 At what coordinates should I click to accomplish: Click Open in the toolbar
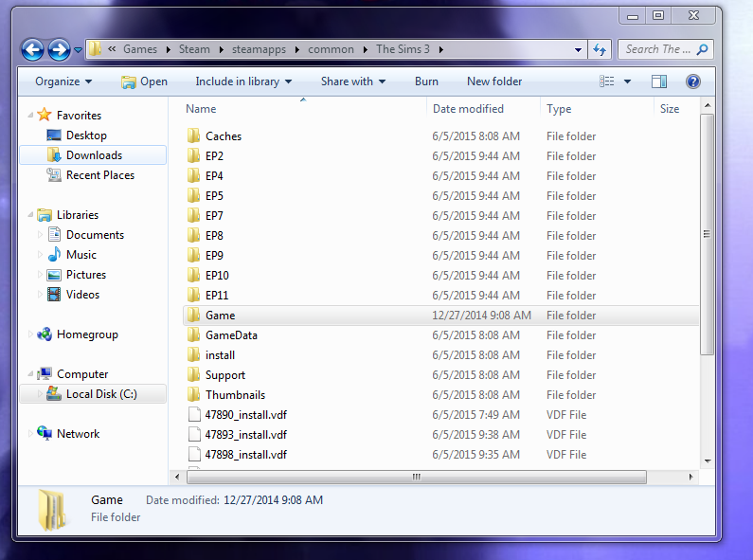coord(145,81)
